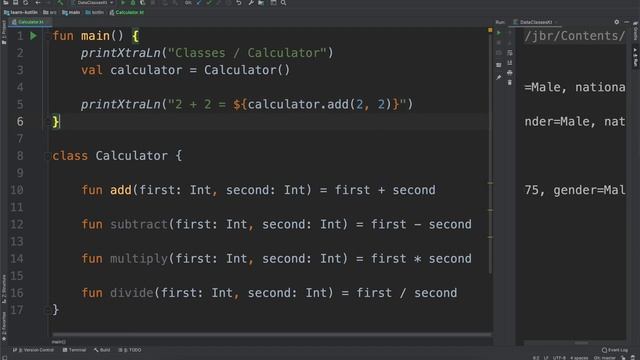This screenshot has width=640, height=360.
Task: Run with coverage icon in top toolbar
Action: tap(143, 2)
